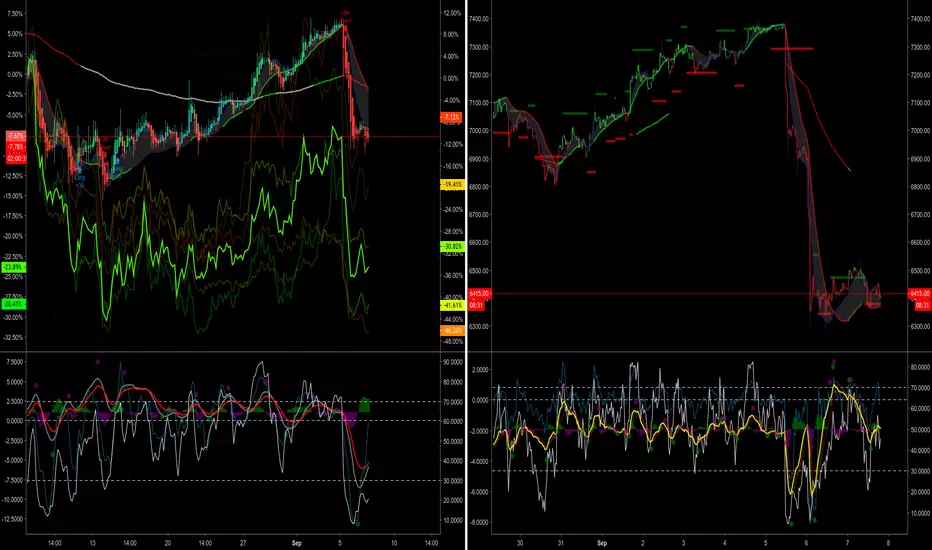Click the -36.00% axis label
This screenshot has width=932, height=550.
[452, 276]
